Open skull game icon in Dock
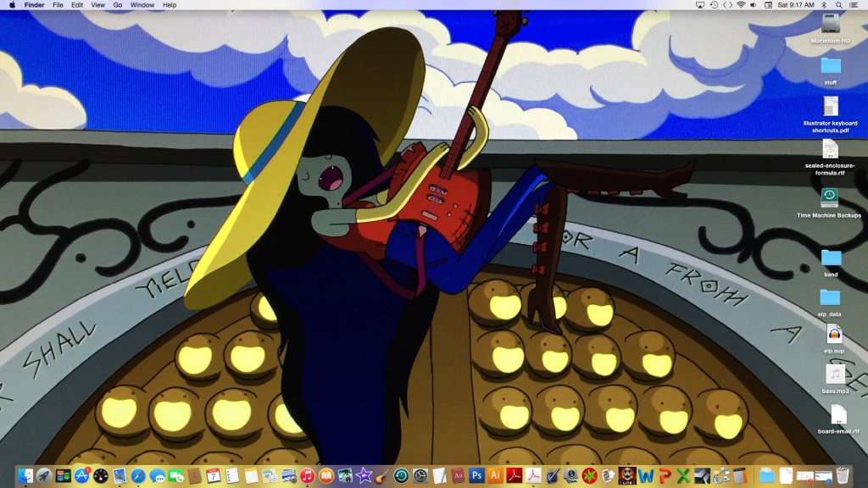Image resolution: width=868 pixels, height=488 pixels. pos(627,475)
